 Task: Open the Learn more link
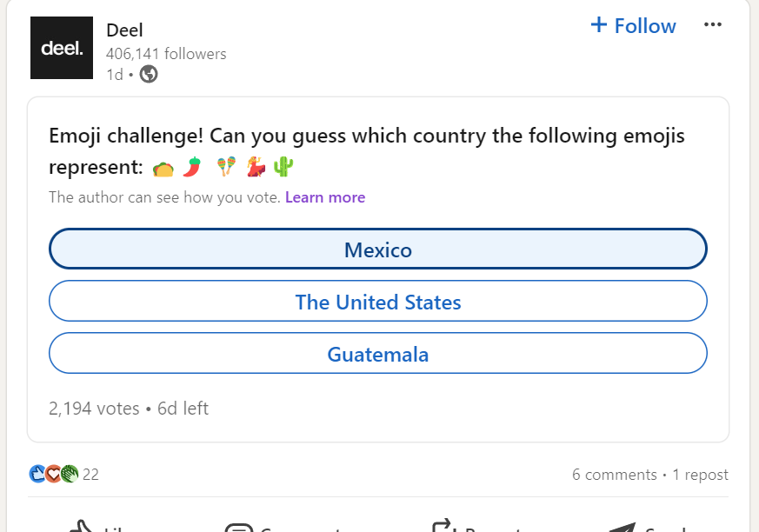click(325, 197)
